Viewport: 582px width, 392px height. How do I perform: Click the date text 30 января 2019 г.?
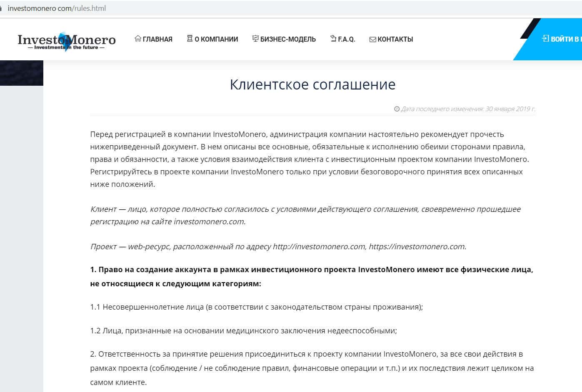[510, 109]
